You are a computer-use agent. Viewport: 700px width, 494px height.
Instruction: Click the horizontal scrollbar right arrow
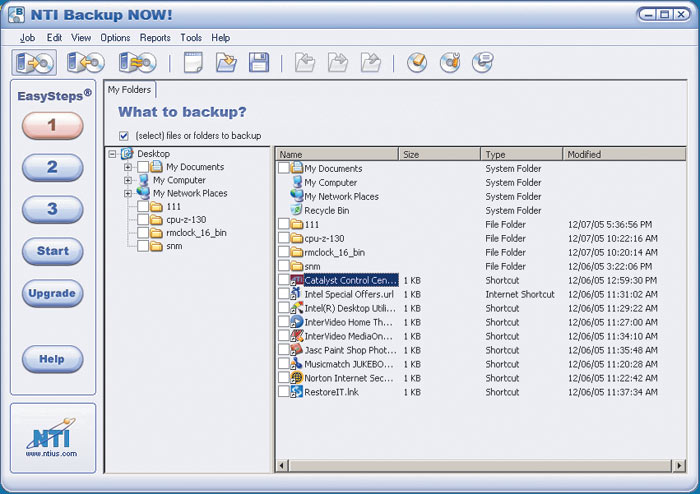pyautogui.click(x=679, y=465)
